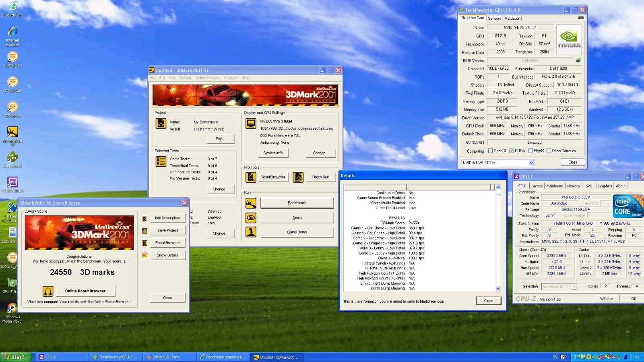Click the Change... button under Selected Tests
This screenshot has width=644, height=362.
click(220, 189)
